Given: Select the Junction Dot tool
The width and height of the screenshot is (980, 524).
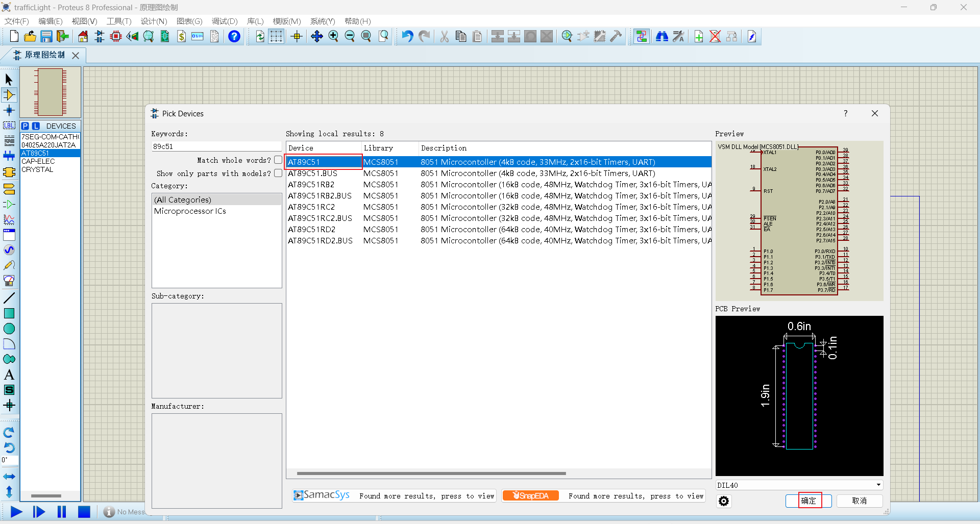Looking at the screenshot, I should pyautogui.click(x=9, y=110).
